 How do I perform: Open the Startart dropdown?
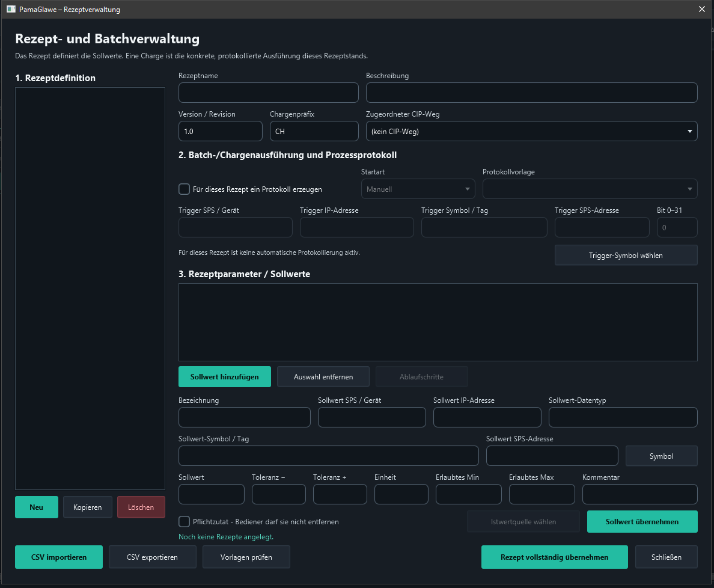418,189
